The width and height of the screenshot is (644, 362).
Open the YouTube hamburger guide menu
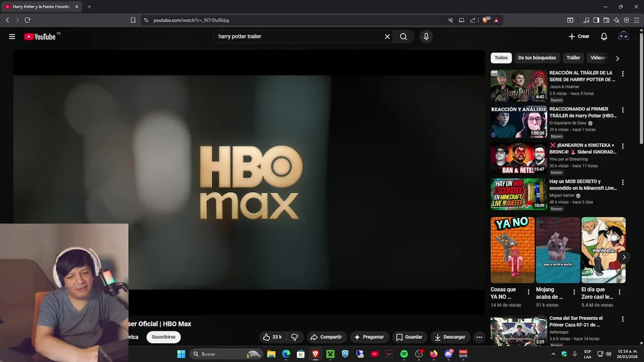pyautogui.click(x=12, y=36)
